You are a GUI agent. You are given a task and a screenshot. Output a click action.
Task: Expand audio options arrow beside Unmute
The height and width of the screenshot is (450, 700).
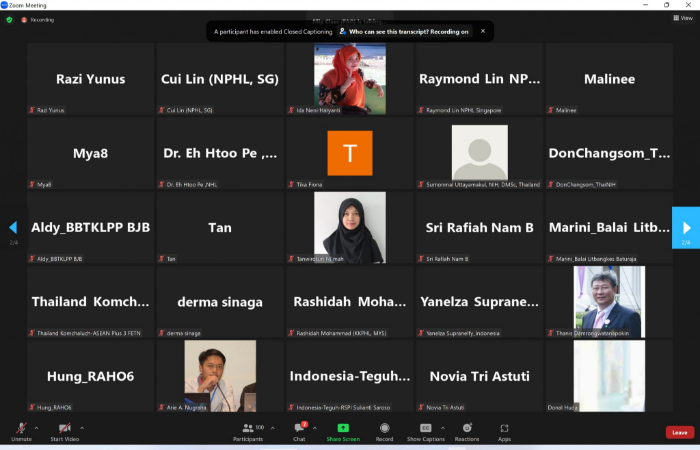(37, 427)
